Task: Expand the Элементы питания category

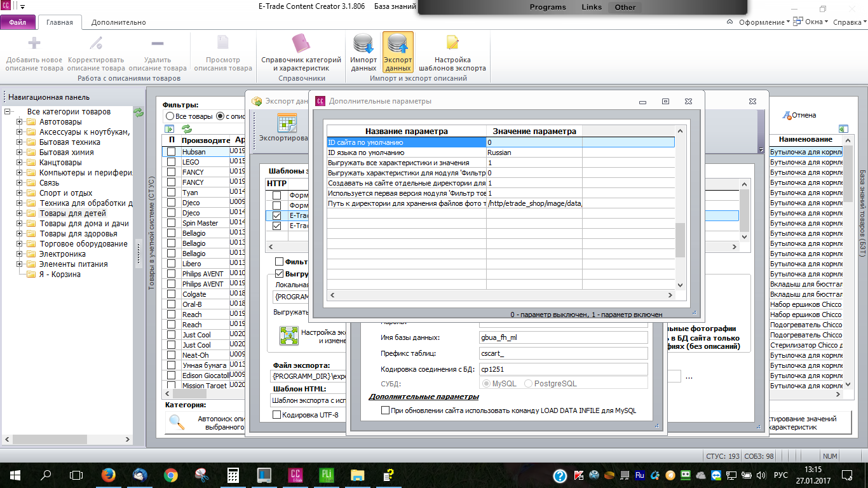Action: (20, 264)
